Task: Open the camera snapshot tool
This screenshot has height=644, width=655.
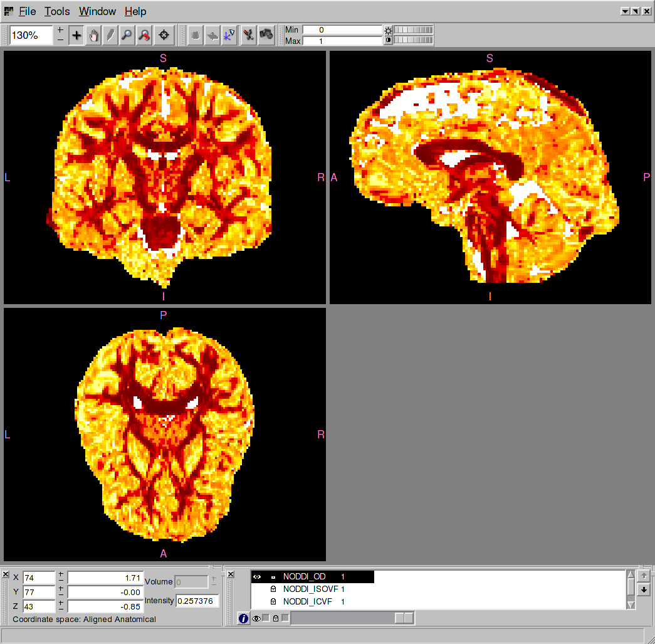Action: click(266, 35)
